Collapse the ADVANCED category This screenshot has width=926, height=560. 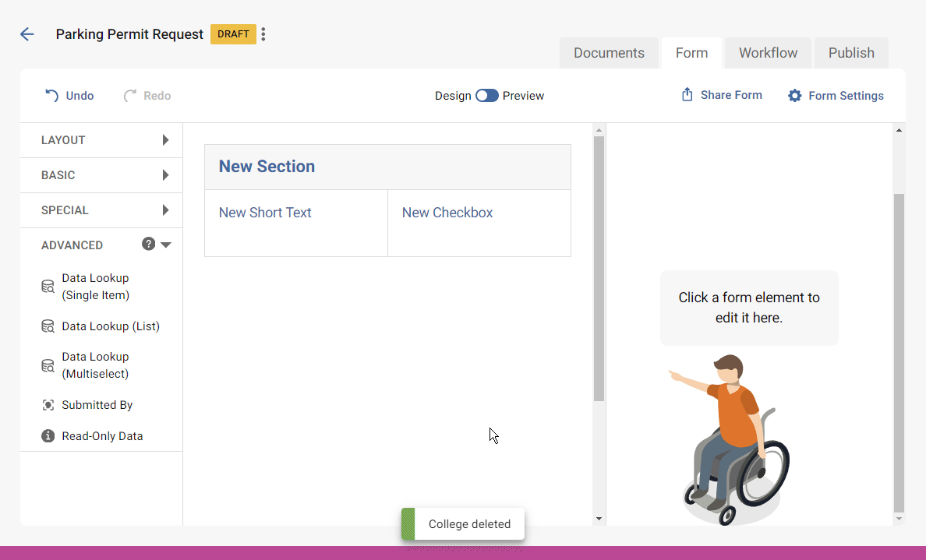point(166,244)
